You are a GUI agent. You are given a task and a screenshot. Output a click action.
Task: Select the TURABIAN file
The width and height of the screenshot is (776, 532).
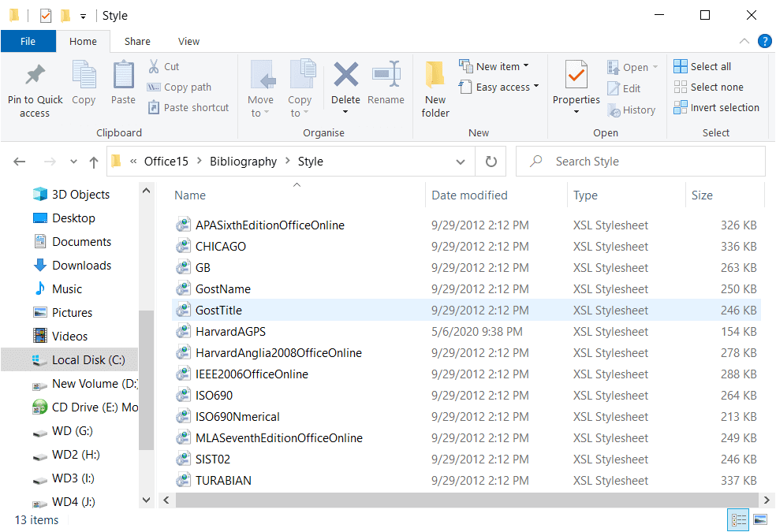(x=466, y=481)
